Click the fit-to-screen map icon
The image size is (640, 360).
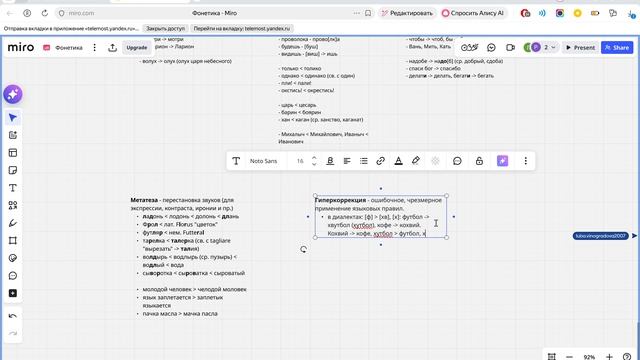(x=551, y=356)
